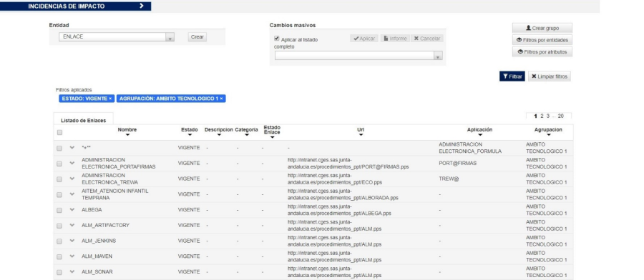The height and width of the screenshot is (280, 644).
Task: Click the Estado column sort arrow
Action: pyautogui.click(x=190, y=135)
